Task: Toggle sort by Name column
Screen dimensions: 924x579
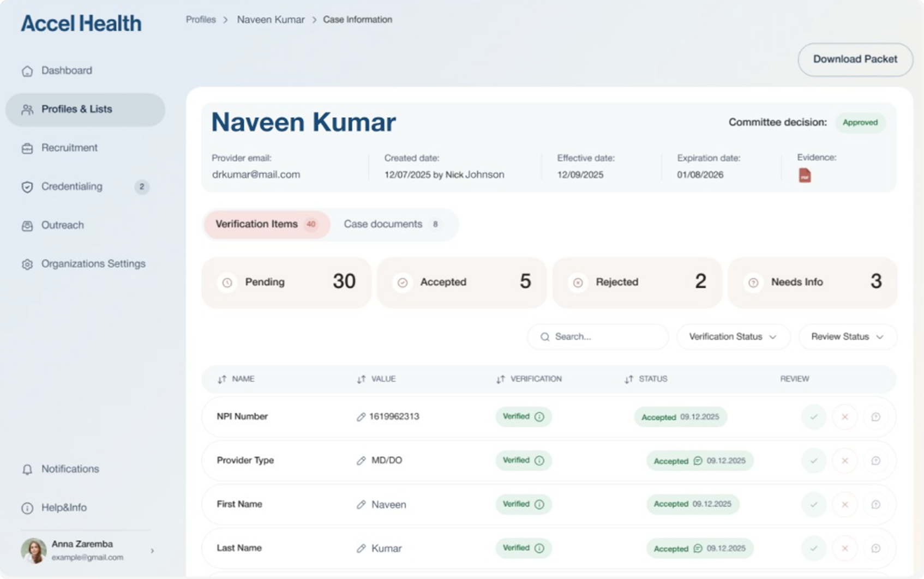Action: 222,379
